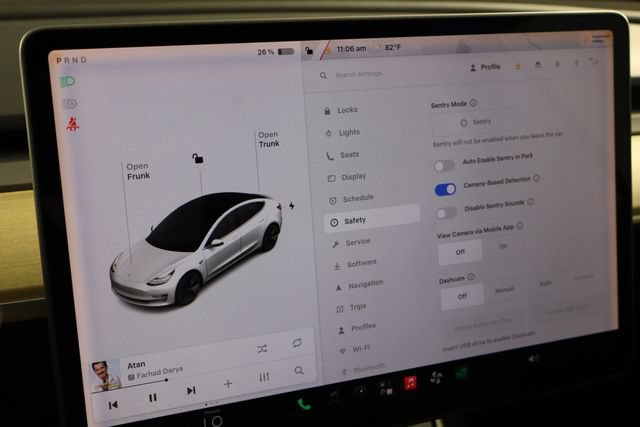
Task: Open the app launcher grid icon
Action: coord(386,388)
